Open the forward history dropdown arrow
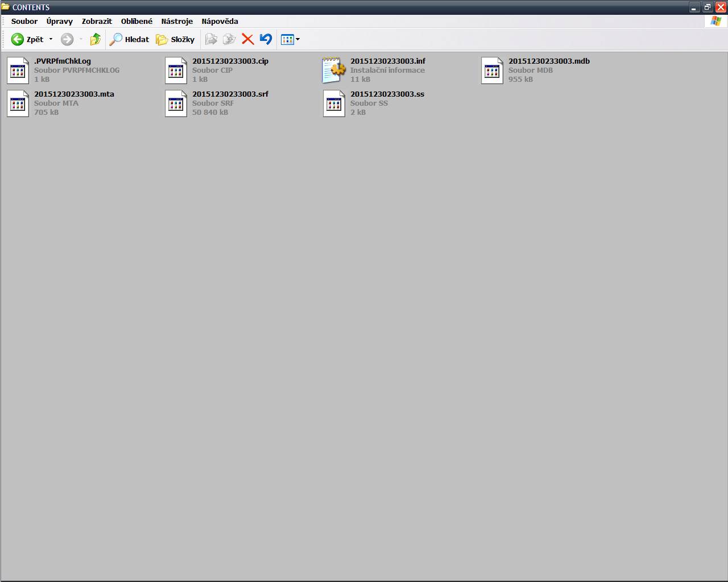 81,39
